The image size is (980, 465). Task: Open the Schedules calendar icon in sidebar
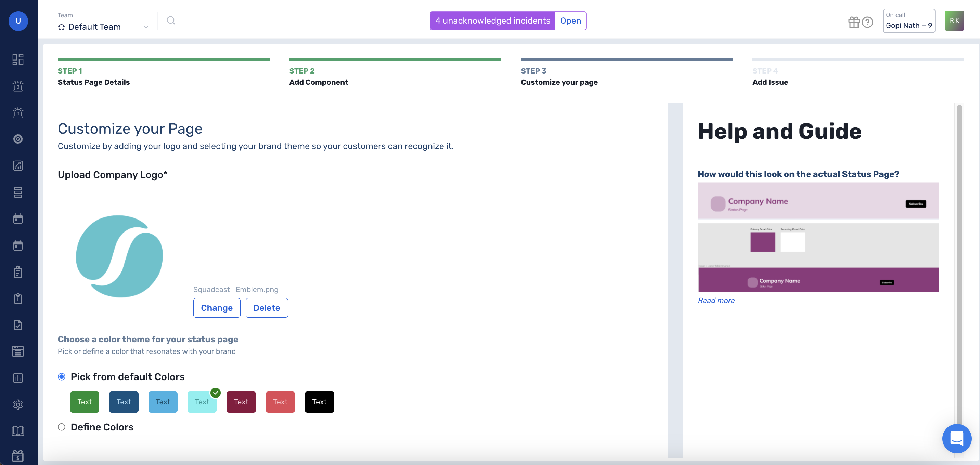pos(18,218)
